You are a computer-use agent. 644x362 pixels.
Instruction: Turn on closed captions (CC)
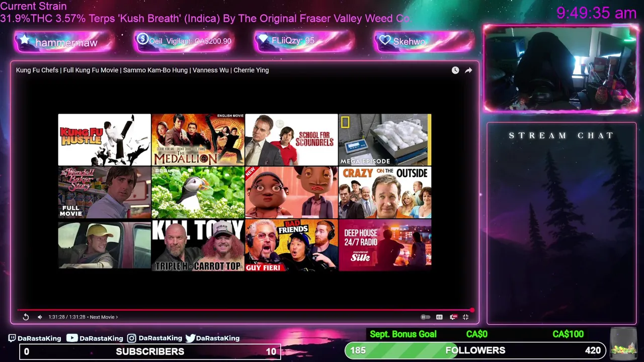[x=439, y=317]
